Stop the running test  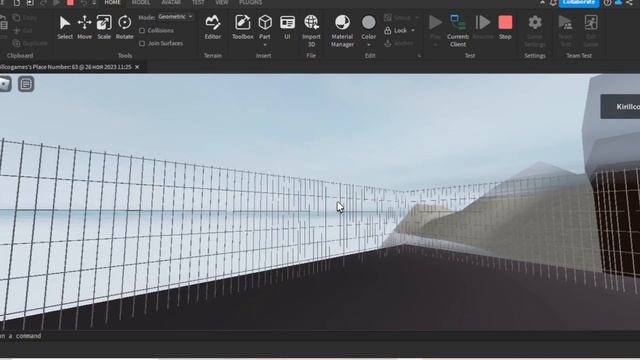pos(505,27)
